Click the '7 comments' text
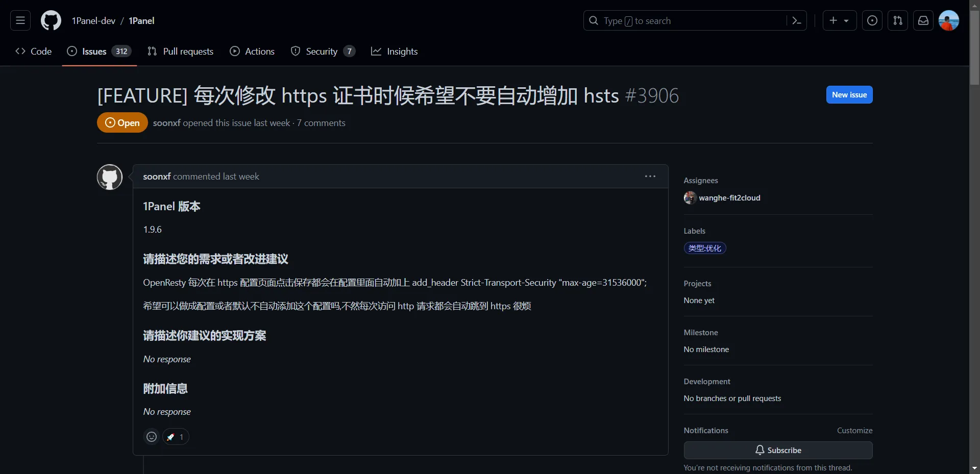Screen dimensions: 980x474 321,123
